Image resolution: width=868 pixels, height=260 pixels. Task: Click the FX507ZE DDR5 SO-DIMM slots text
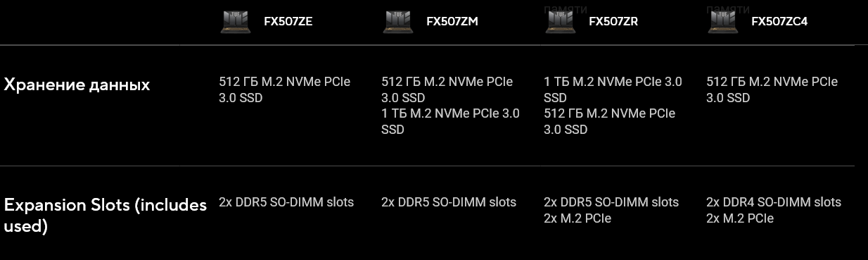[x=286, y=202]
